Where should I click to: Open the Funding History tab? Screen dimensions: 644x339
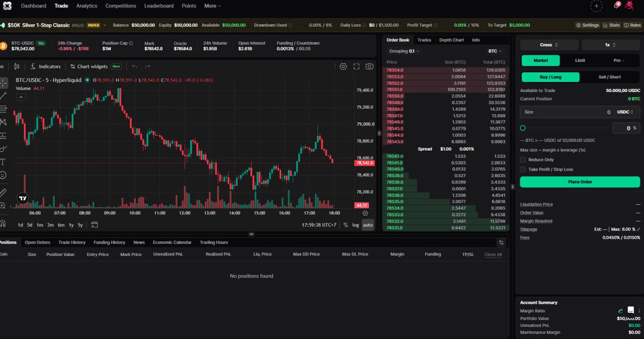pyautogui.click(x=109, y=242)
